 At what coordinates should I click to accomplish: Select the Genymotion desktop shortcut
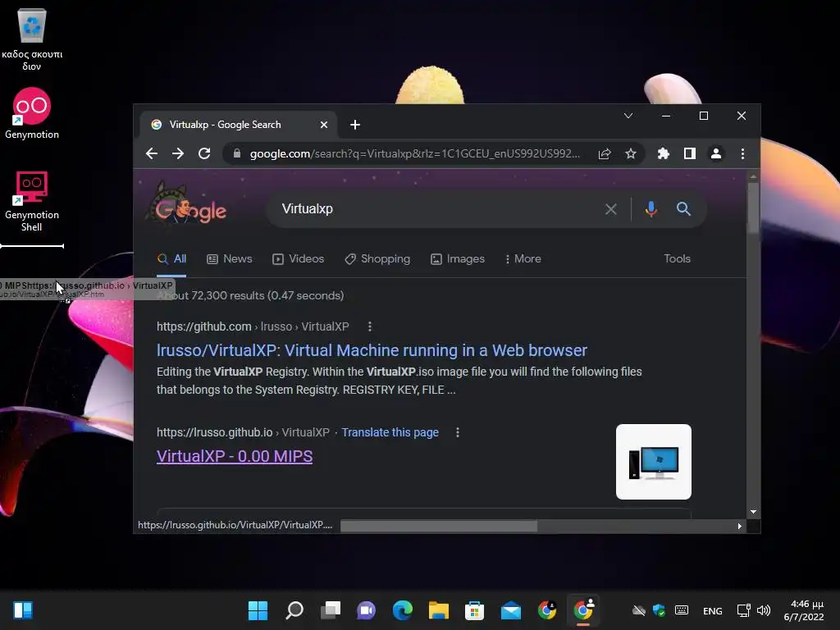pyautogui.click(x=32, y=113)
